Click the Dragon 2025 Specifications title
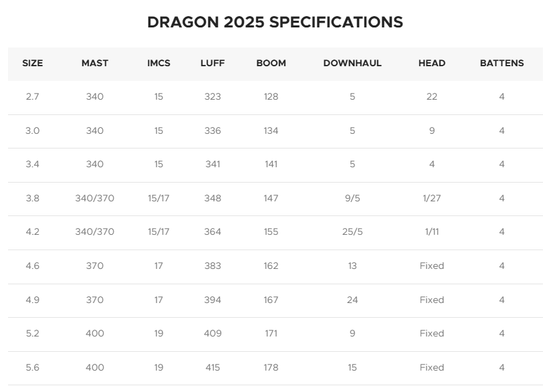This screenshot has height=392, width=557. [x=275, y=22]
